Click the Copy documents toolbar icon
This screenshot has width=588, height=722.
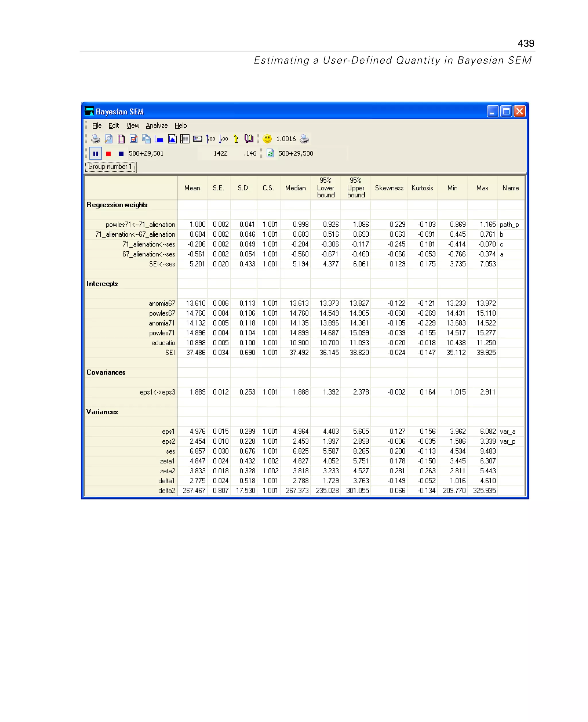(146, 139)
